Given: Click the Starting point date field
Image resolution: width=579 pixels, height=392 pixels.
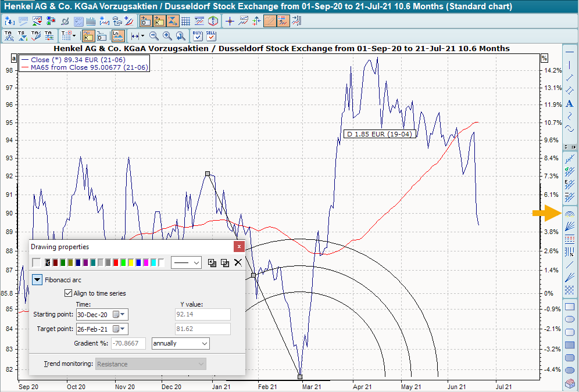Looking at the screenshot, I should [93, 315].
